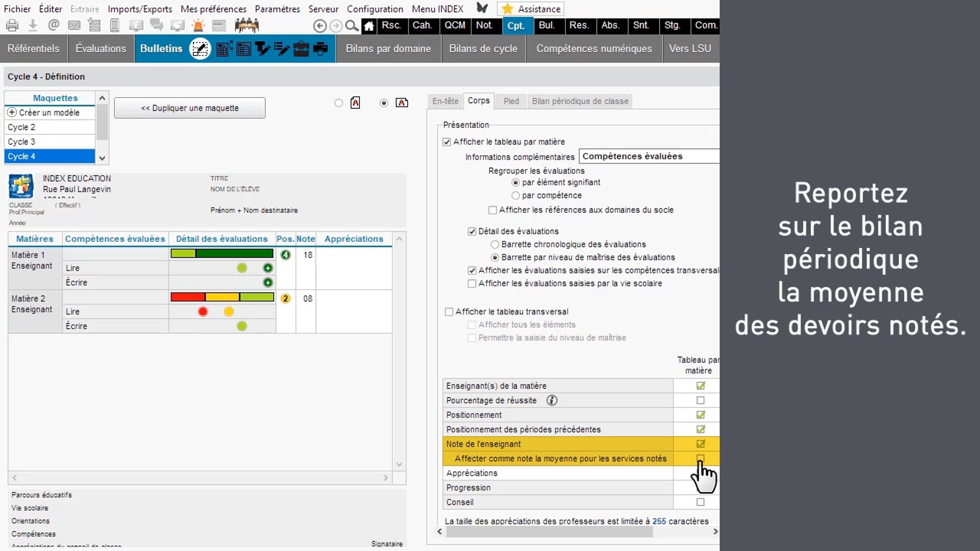Click the home icon in navigation bar
Image resolution: width=980 pixels, height=551 pixels.
[x=369, y=26]
